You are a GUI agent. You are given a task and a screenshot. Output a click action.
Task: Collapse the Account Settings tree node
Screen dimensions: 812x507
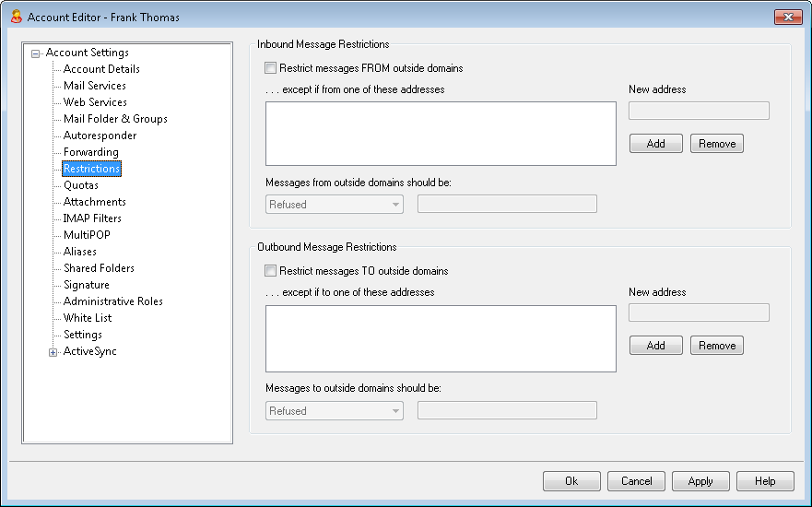(x=35, y=53)
